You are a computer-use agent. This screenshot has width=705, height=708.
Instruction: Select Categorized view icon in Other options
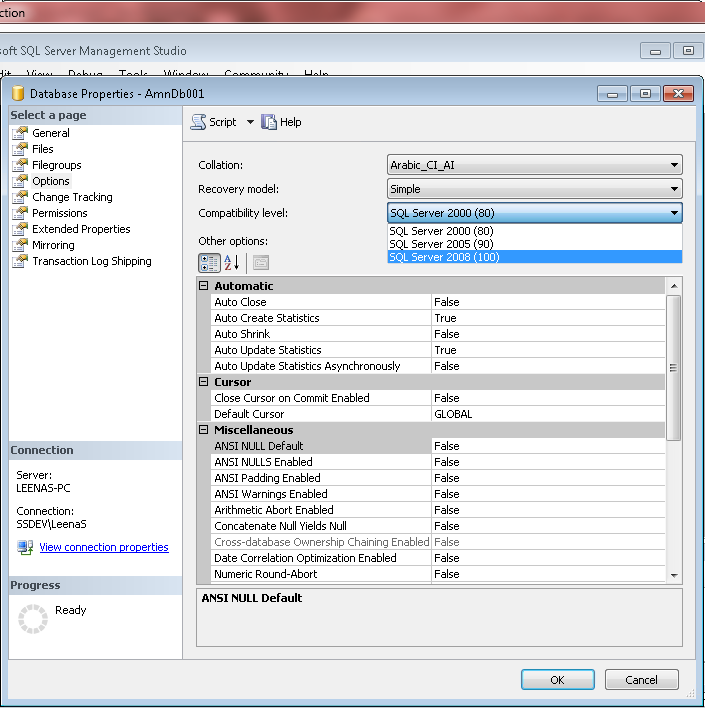tap(209, 263)
